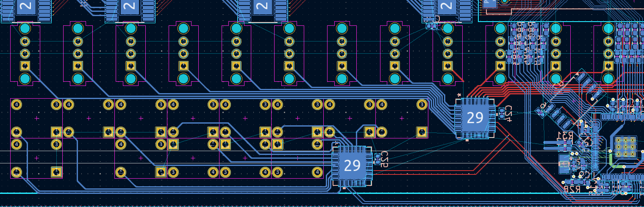Select the lower chip labeled 29
Image resolution: width=644 pixels, height=207 pixels.
pyautogui.click(x=352, y=166)
